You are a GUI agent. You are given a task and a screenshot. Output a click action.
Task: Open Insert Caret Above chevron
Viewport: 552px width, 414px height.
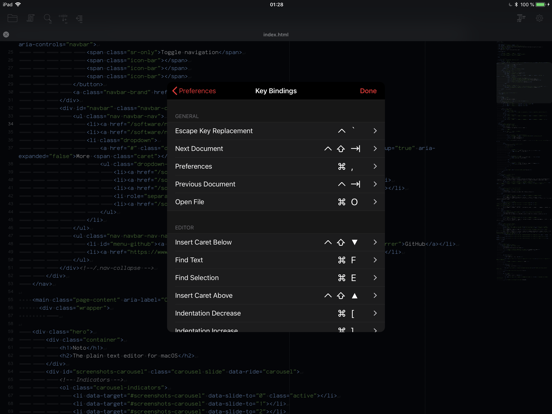pyautogui.click(x=375, y=295)
